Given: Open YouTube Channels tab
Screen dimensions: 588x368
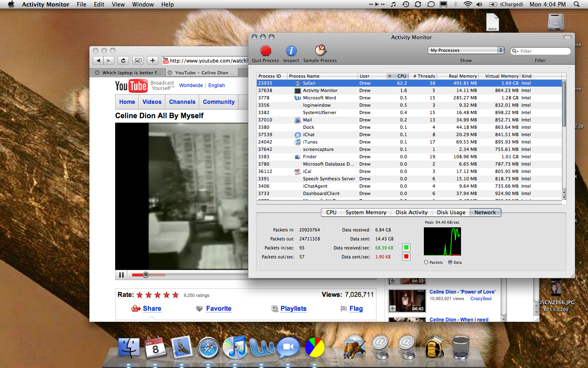Looking at the screenshot, I should (182, 102).
